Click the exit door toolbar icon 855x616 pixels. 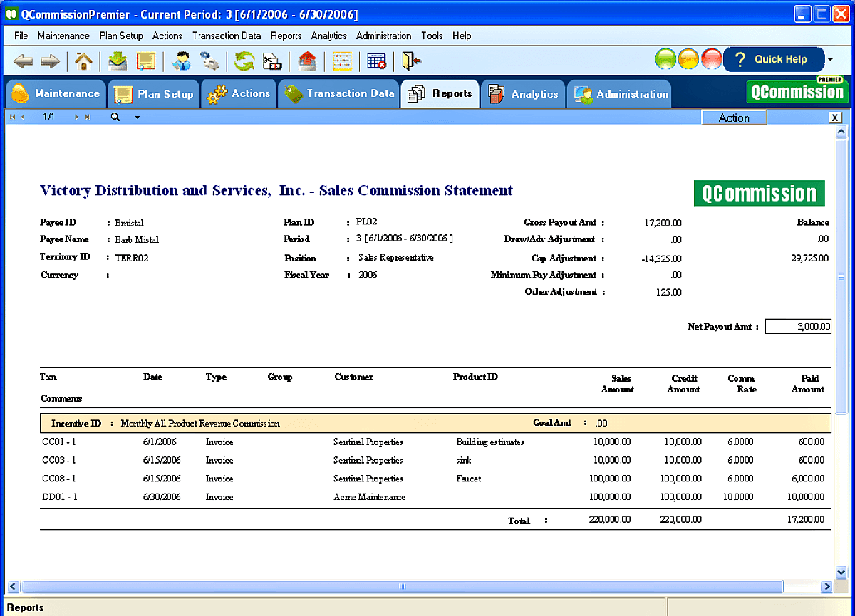click(411, 61)
